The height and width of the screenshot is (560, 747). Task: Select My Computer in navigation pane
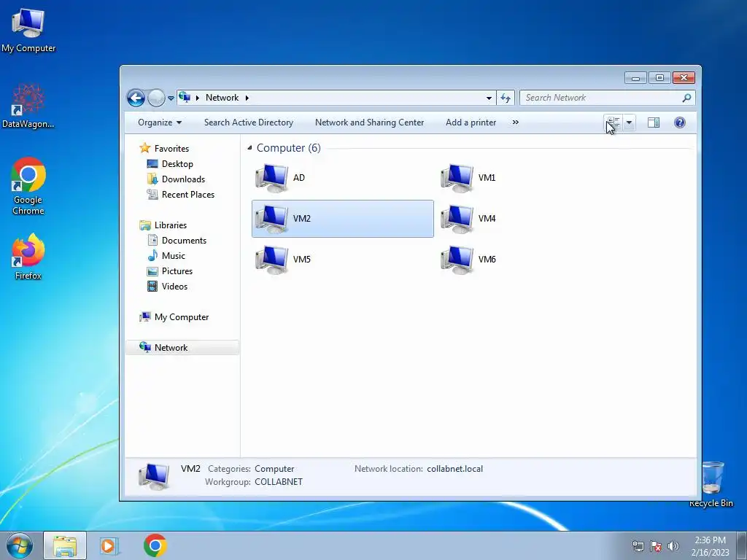click(x=182, y=317)
